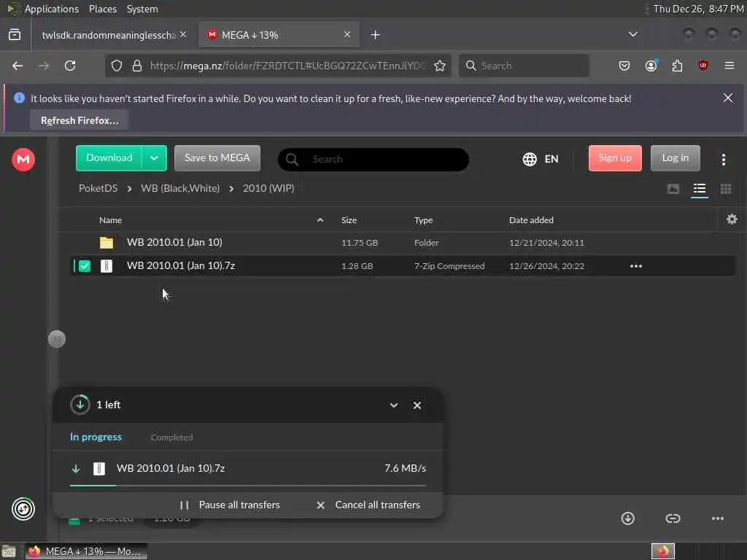Switch to In progress transfers tab
Screen dimensions: 747x560
coord(96,437)
